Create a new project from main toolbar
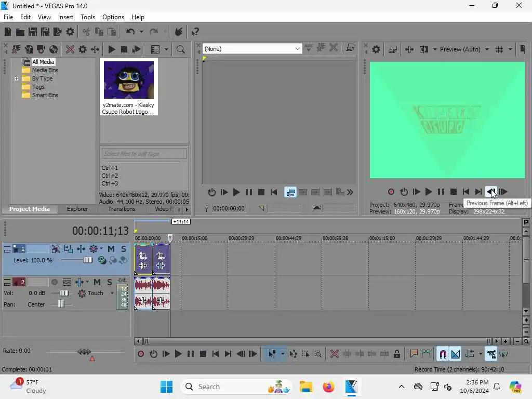 tap(7, 32)
